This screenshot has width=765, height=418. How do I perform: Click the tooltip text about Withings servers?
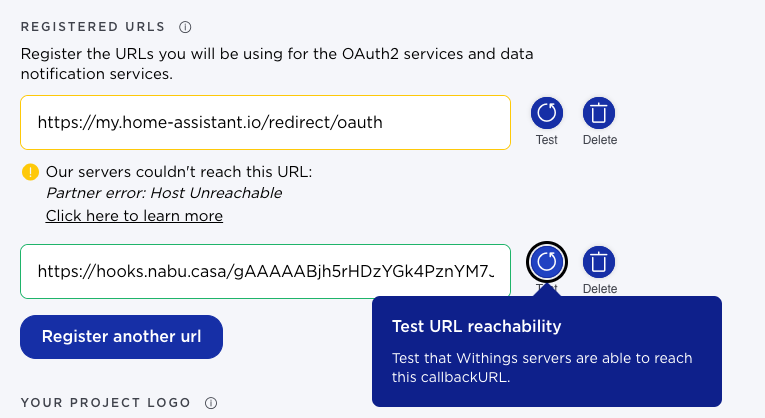pos(542,367)
